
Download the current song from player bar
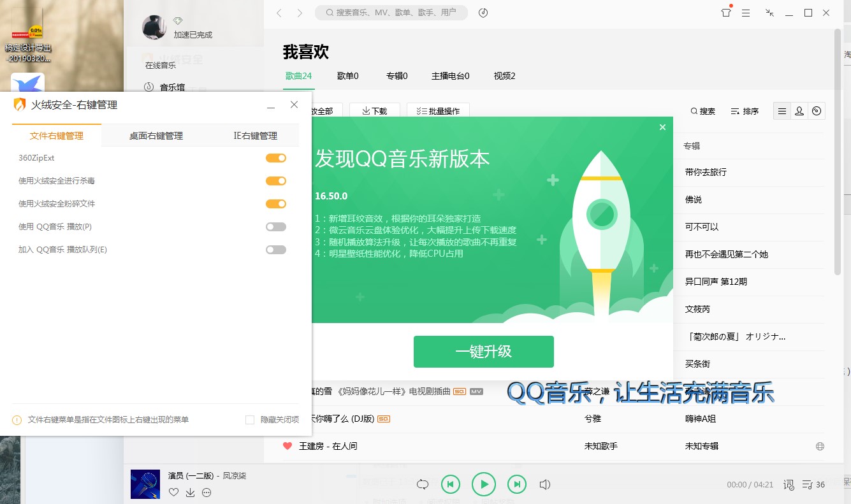[x=190, y=493]
